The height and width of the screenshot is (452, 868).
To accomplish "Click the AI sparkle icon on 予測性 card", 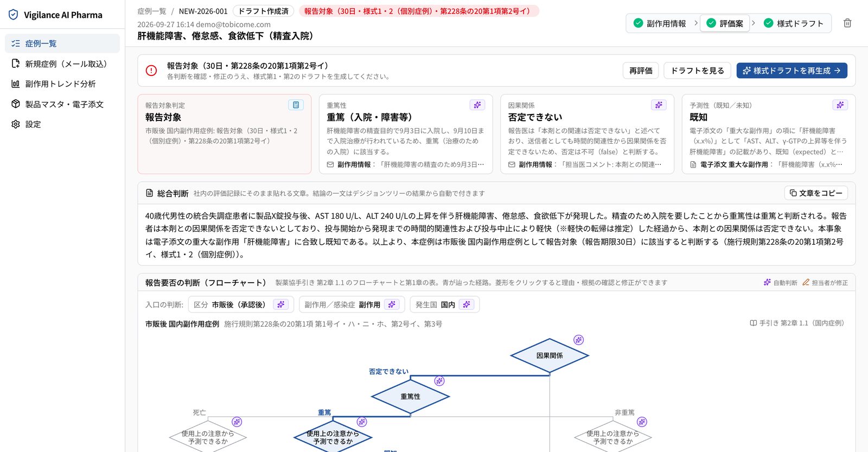I will (840, 105).
